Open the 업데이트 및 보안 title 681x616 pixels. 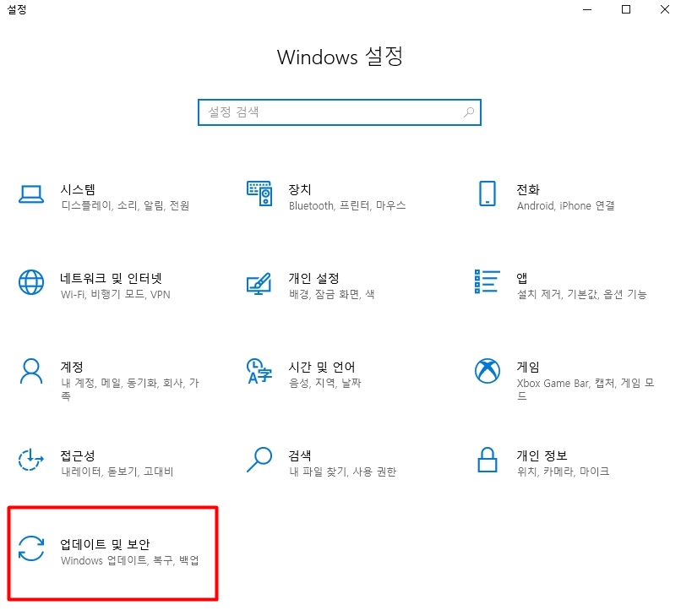click(x=105, y=544)
